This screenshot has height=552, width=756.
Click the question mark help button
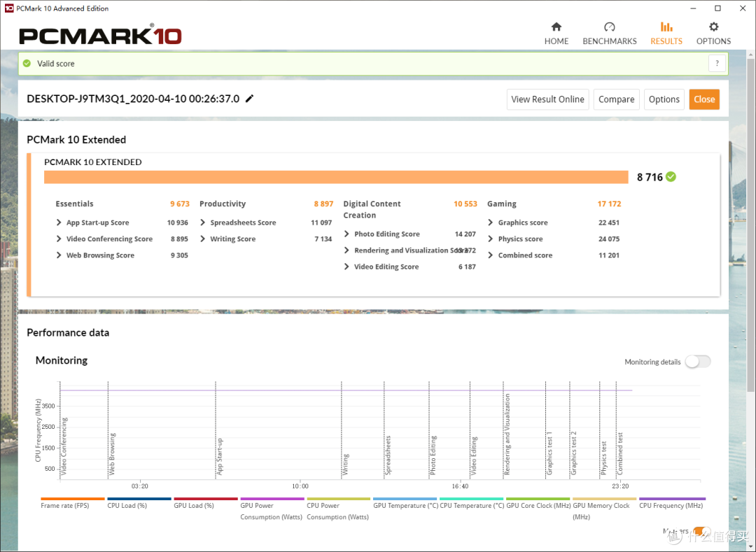[x=717, y=63]
